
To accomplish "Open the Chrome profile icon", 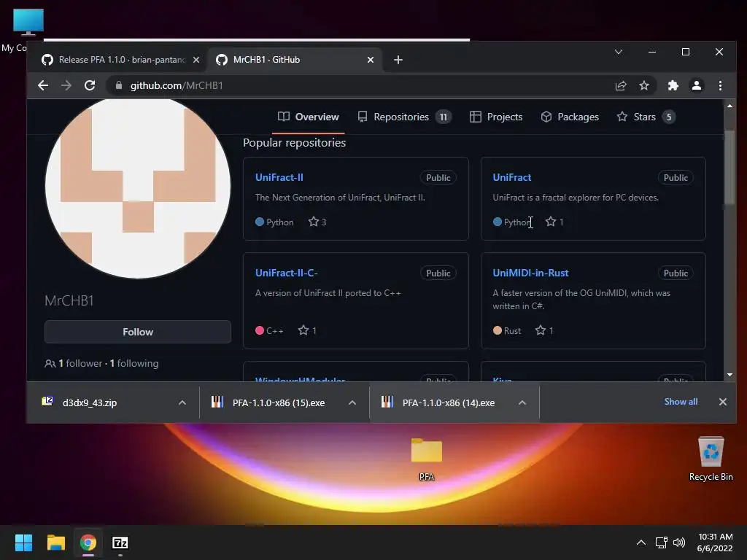I will [697, 86].
